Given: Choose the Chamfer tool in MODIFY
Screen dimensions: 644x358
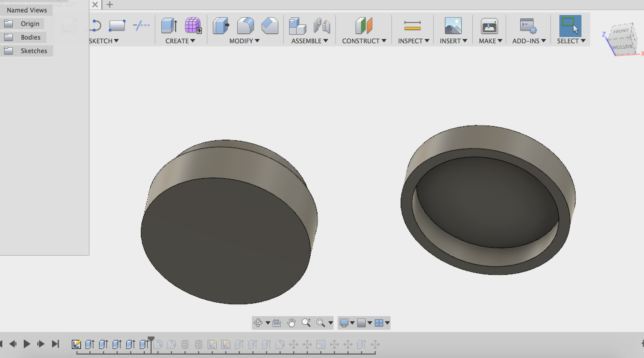Looking at the screenshot, I should [270, 26].
